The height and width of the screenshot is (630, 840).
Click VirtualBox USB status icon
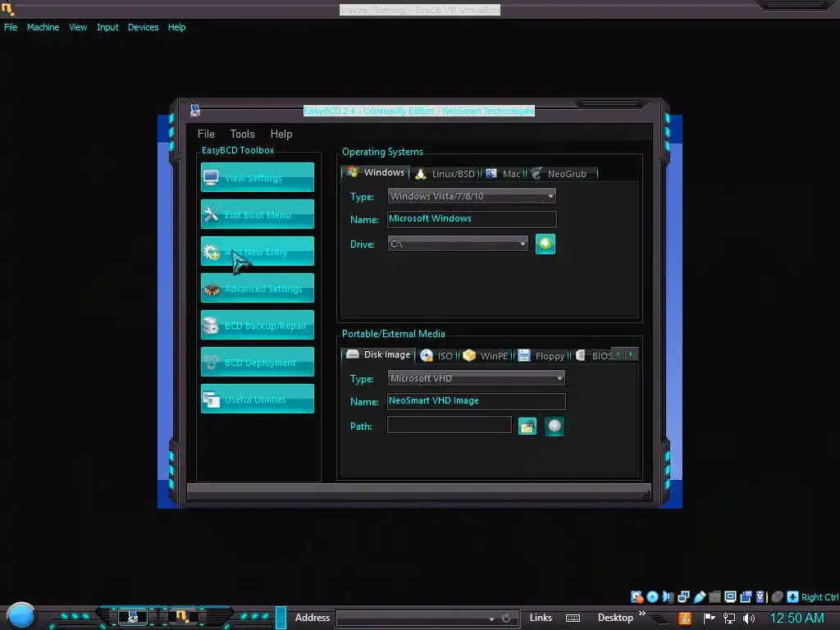[x=699, y=597]
